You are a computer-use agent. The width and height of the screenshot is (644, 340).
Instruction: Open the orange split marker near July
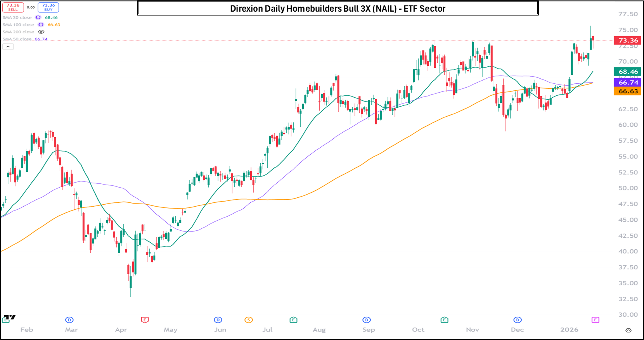tap(249, 320)
